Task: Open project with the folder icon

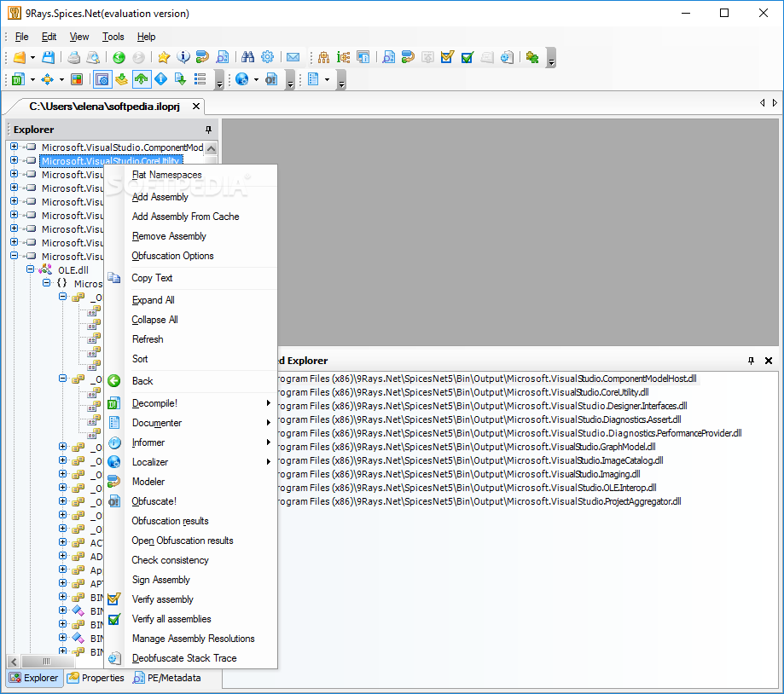Action: [19, 57]
